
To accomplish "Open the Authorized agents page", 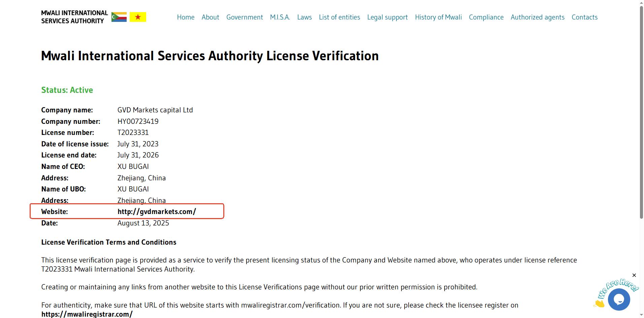I will coord(537,17).
